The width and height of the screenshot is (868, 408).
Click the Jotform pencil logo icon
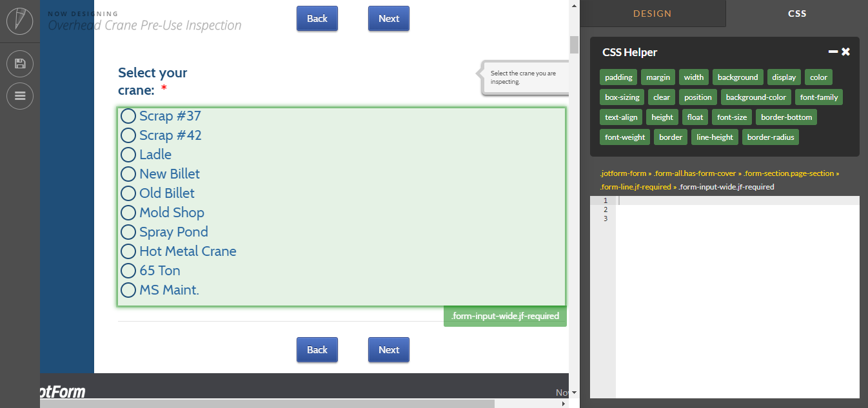click(x=19, y=20)
